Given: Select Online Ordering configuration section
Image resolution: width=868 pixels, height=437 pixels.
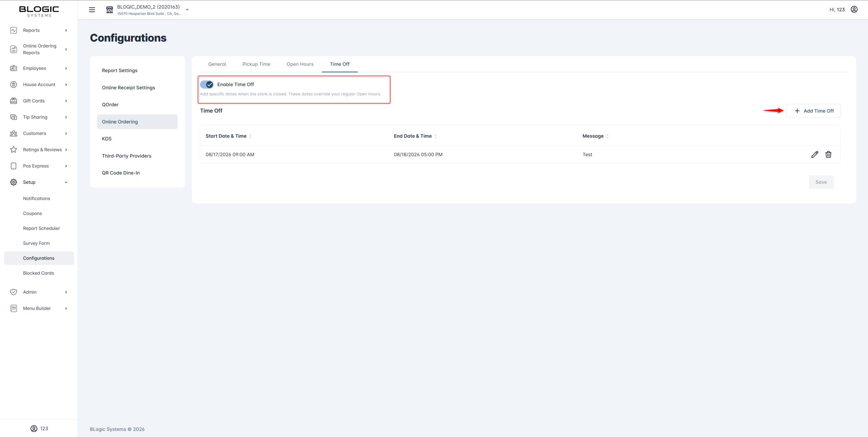Looking at the screenshot, I should tap(137, 122).
